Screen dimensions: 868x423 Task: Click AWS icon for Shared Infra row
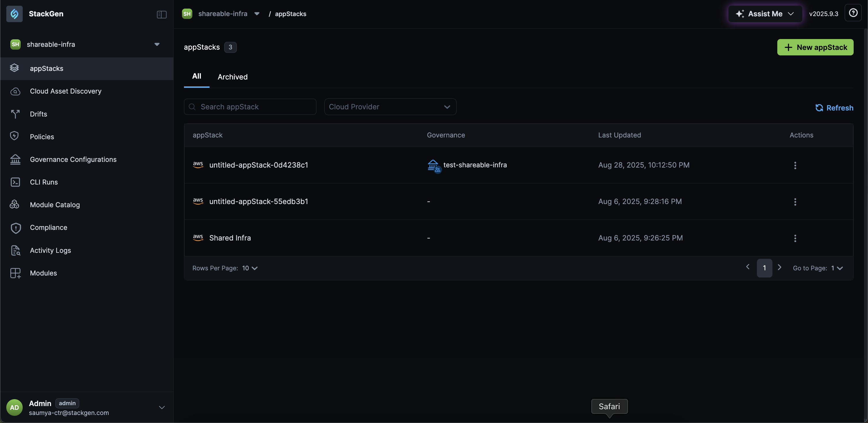pos(198,237)
